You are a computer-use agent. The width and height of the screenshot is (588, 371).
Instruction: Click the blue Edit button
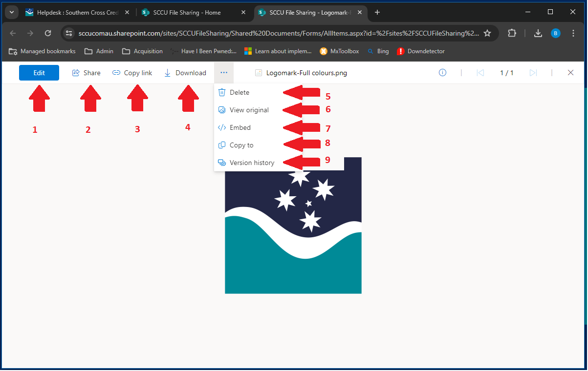tap(39, 73)
